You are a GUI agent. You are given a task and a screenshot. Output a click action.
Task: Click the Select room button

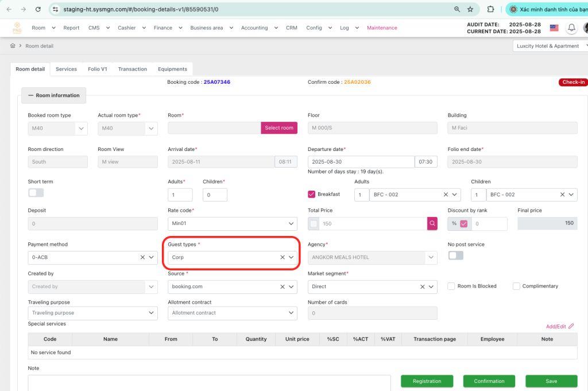[279, 128]
